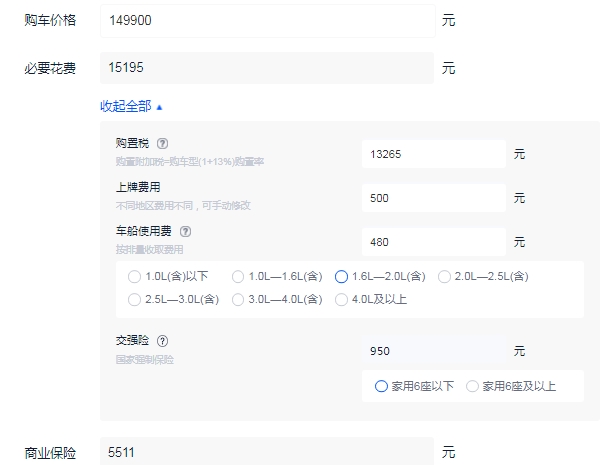Screen dimensions: 600x465
Task: Click the 购车价格 field showing 149900
Action: pyautogui.click(x=267, y=21)
